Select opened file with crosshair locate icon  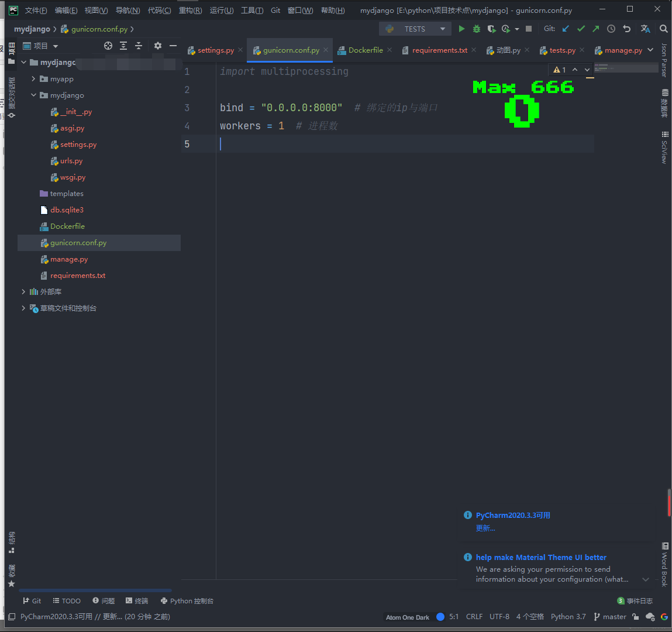point(108,46)
